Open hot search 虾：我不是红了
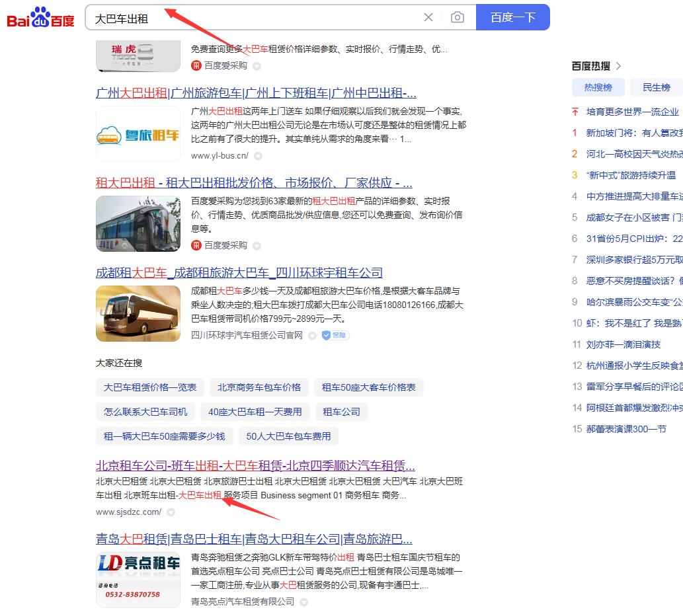 (635, 323)
